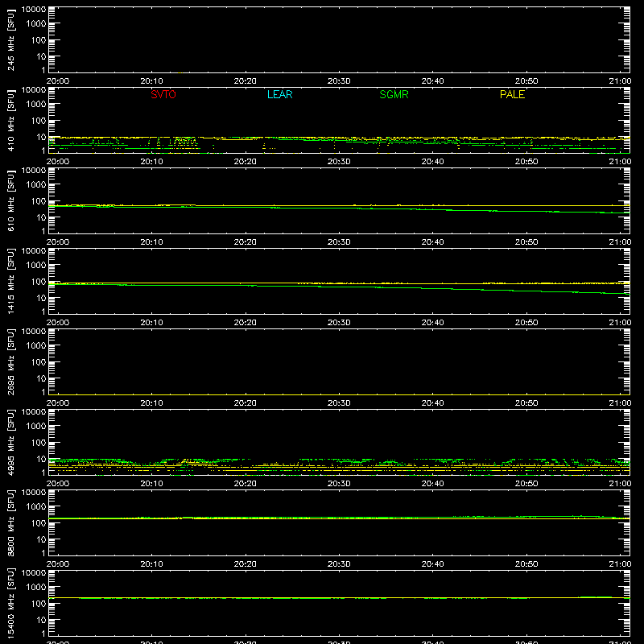The image size is (644, 644).
Task: Select the 4995 MHz [SFU] axis title
Action: tap(10, 442)
